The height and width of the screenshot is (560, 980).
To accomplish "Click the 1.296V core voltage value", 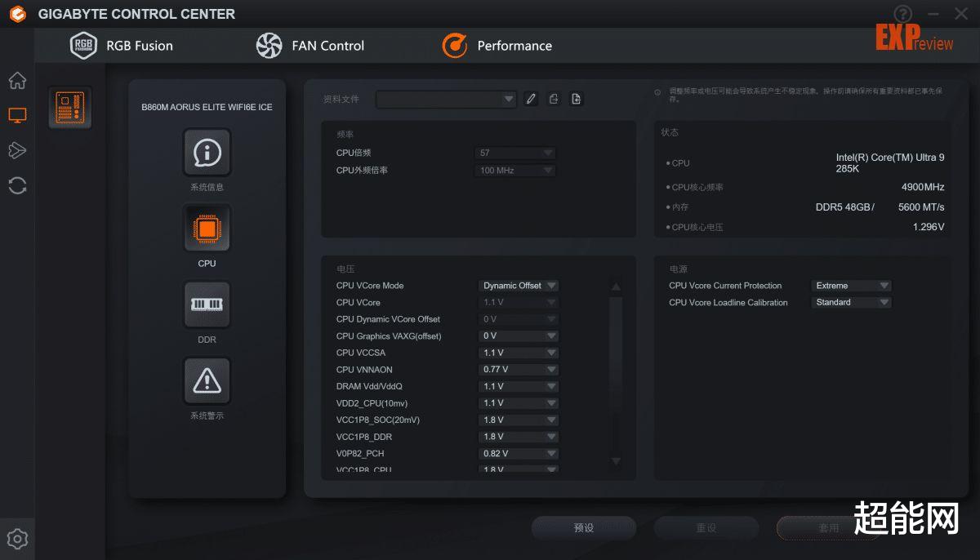I will click(x=929, y=227).
